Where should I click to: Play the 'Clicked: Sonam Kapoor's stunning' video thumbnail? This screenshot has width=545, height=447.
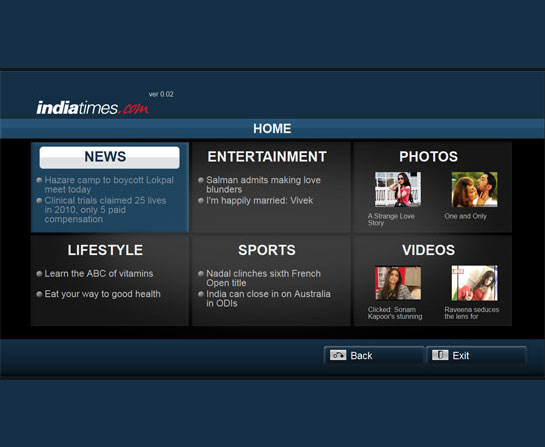click(x=398, y=283)
